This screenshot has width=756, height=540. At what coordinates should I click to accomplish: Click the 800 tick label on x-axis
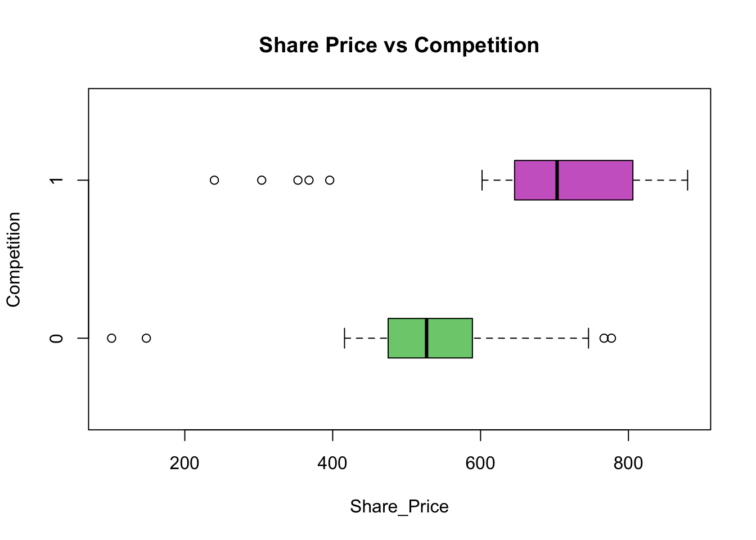[628, 463]
